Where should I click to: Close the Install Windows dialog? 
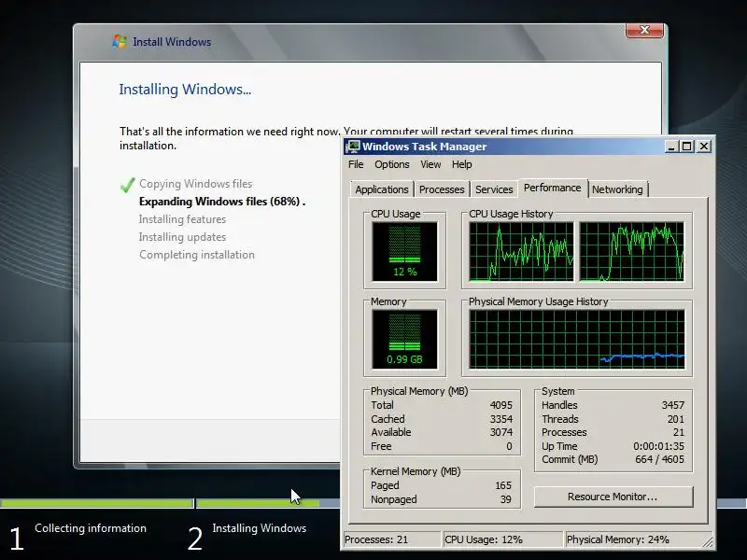point(644,30)
